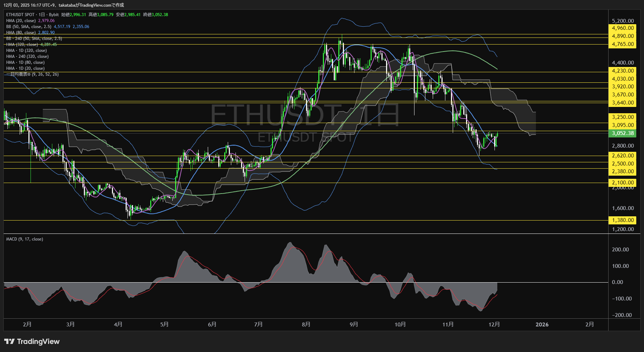Viewport: 644px width, 352px height.
Task: Toggle the MACD (9, 17, close) indicator
Action: tap(24, 239)
